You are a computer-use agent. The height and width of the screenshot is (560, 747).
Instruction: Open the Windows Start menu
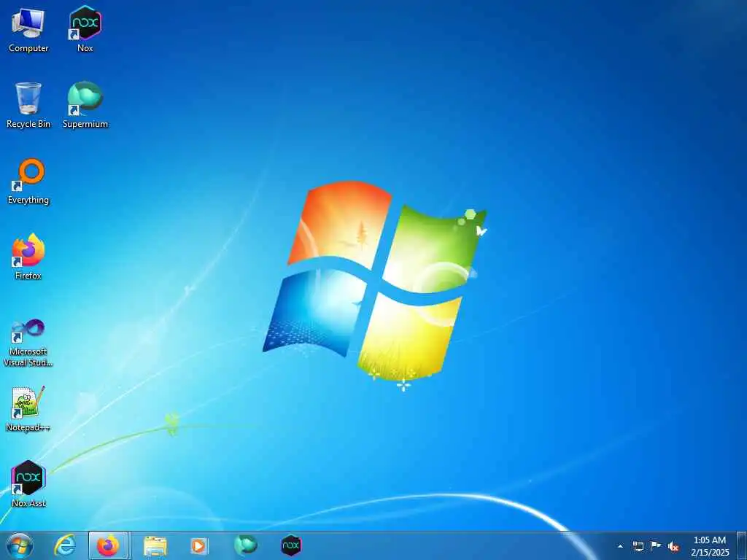20,545
